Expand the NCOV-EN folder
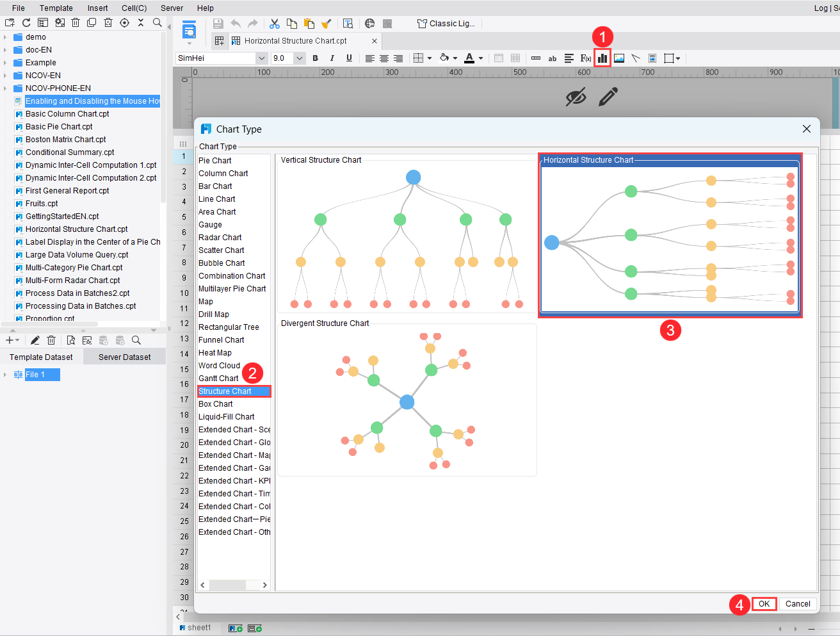 (x=6, y=76)
